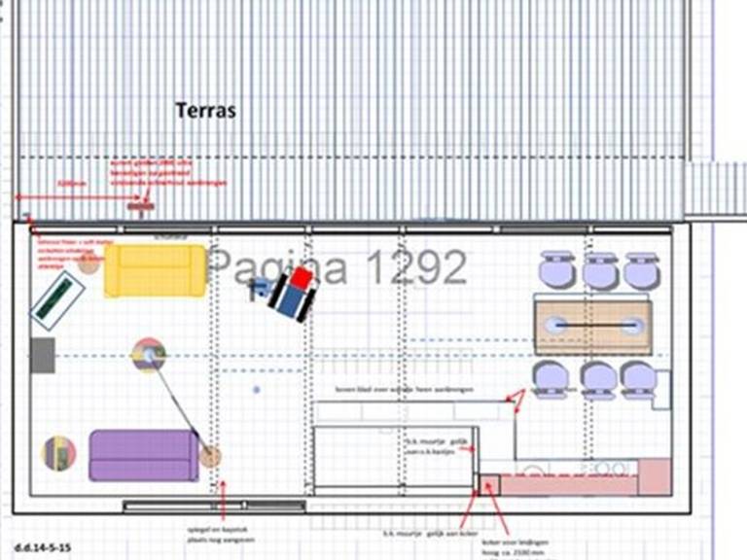Select the round striped table beside the purple sofa
The image size is (747, 560).
coord(59,453)
